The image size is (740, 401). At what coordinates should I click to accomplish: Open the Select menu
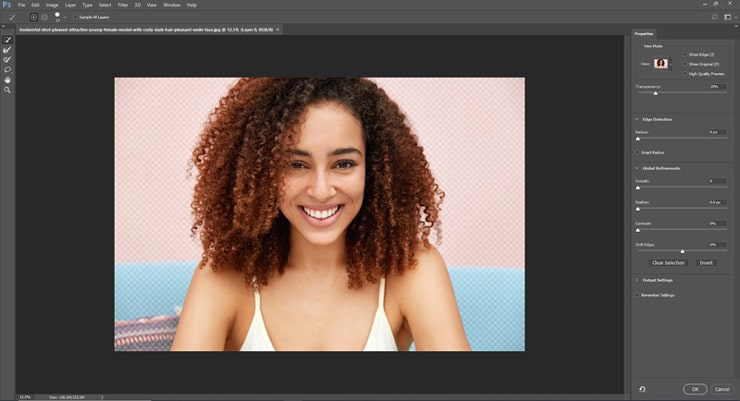(x=105, y=5)
